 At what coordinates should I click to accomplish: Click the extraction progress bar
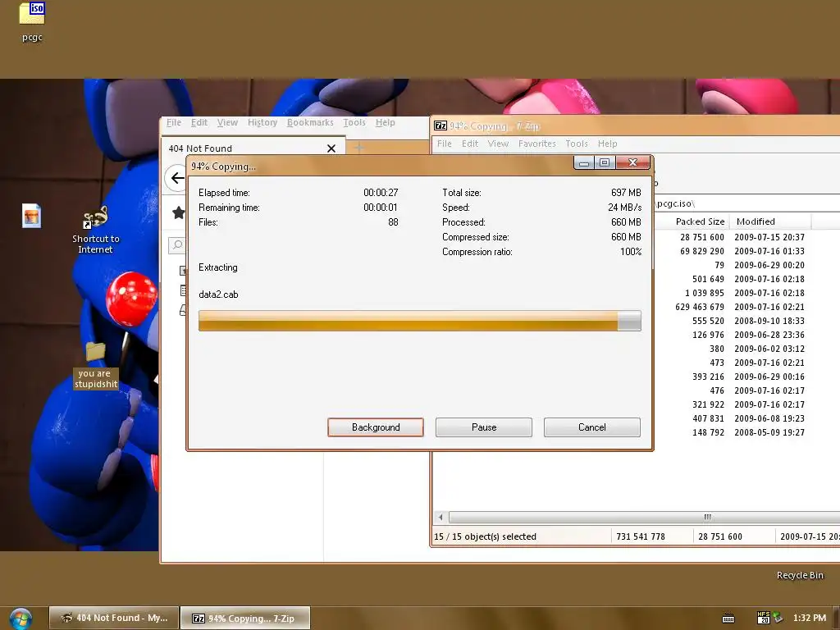pyautogui.click(x=419, y=321)
